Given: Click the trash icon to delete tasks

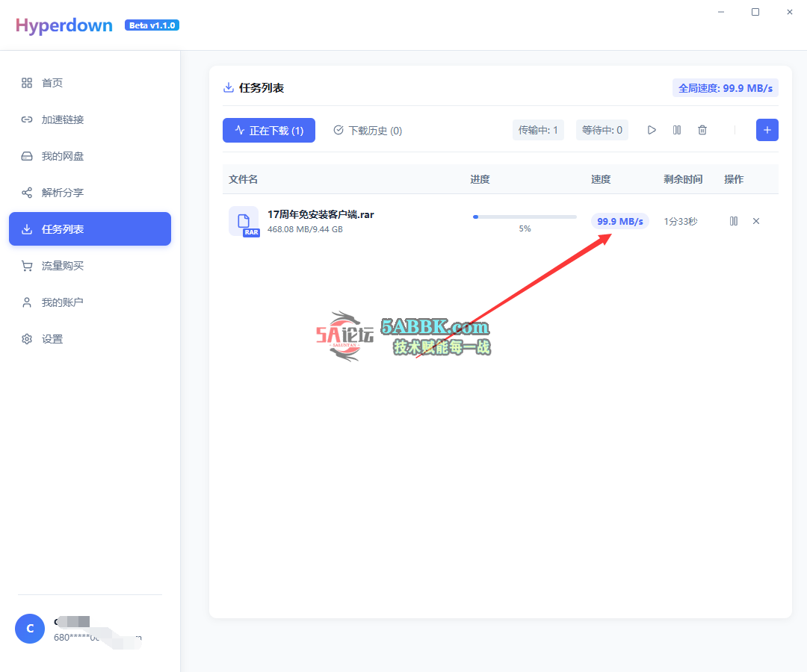Looking at the screenshot, I should tap(702, 130).
